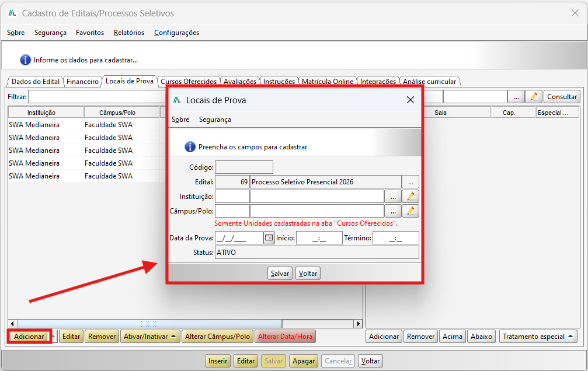Open the Segurança menu of the main window
The width and height of the screenshot is (588, 371).
click(x=50, y=33)
